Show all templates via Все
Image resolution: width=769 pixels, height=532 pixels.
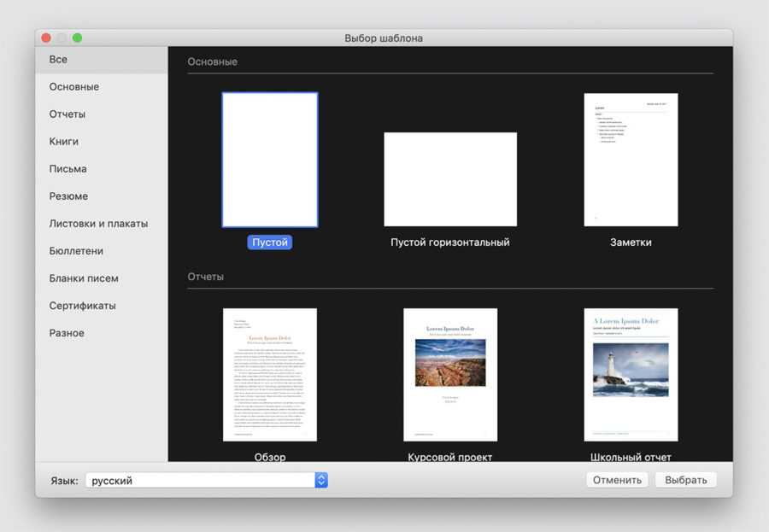(58, 60)
